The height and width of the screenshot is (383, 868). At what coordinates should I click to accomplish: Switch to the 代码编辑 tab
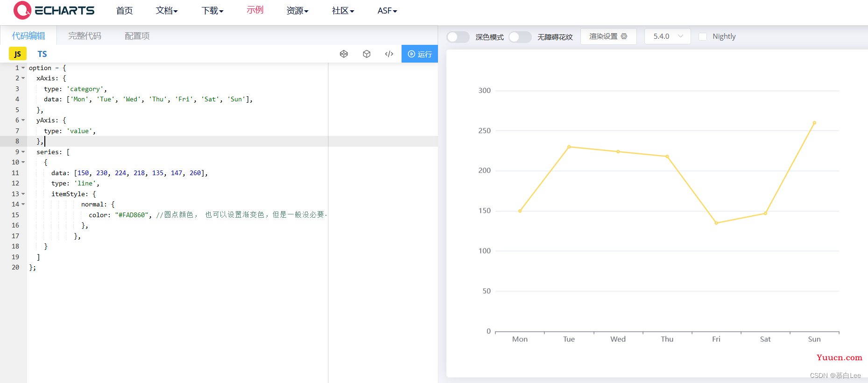[28, 36]
